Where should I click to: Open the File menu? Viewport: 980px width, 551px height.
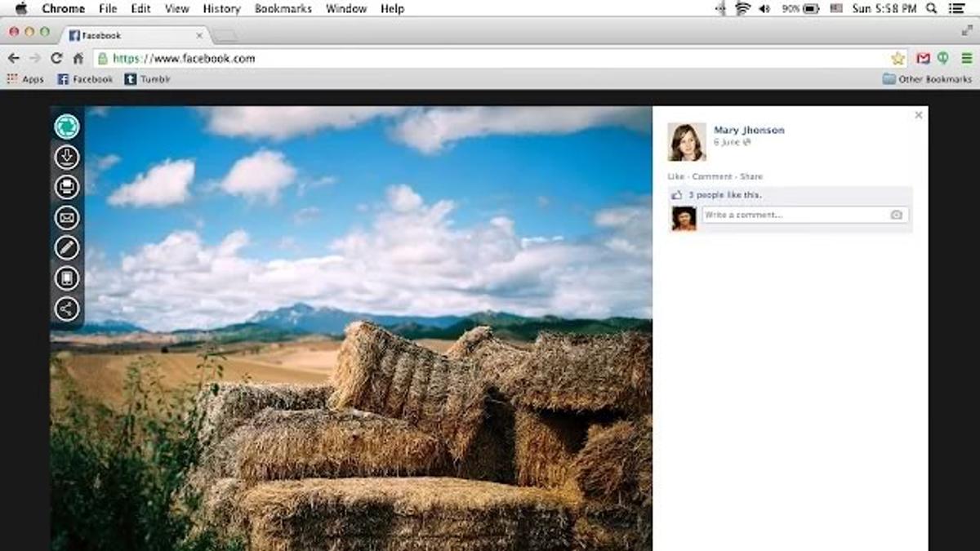pos(108,8)
